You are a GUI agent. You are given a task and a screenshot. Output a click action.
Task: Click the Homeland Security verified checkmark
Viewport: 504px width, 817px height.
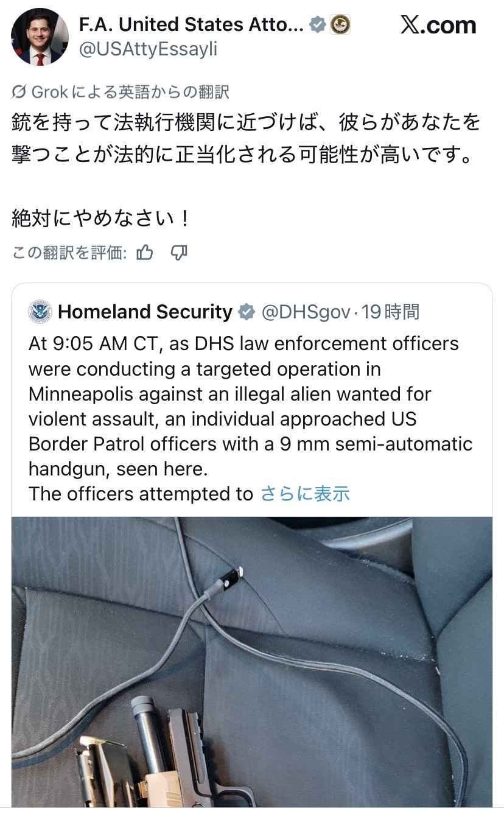pyautogui.click(x=246, y=312)
